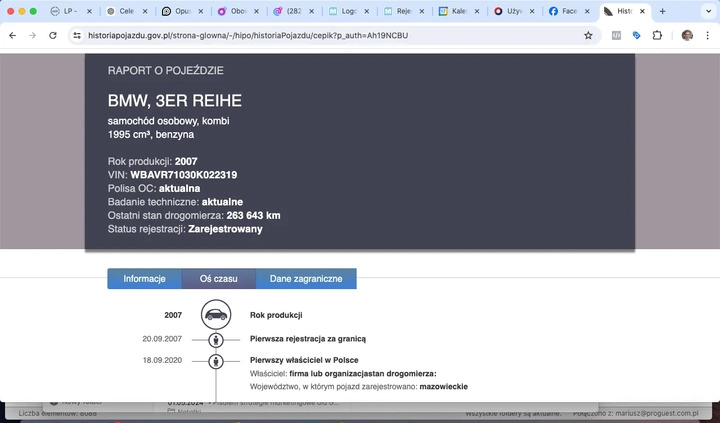The image size is (720, 423).
Task: Open the Chrome profile avatar
Action: click(x=687, y=35)
